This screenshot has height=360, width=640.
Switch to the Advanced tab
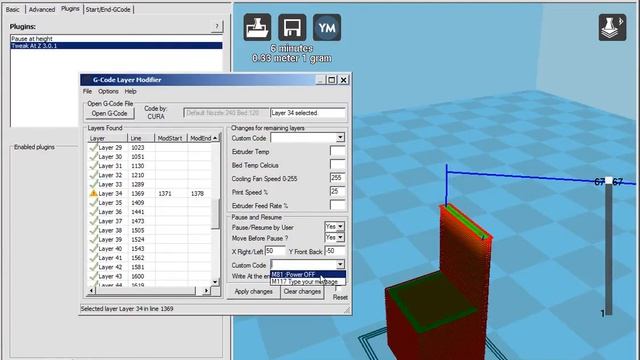pos(42,9)
